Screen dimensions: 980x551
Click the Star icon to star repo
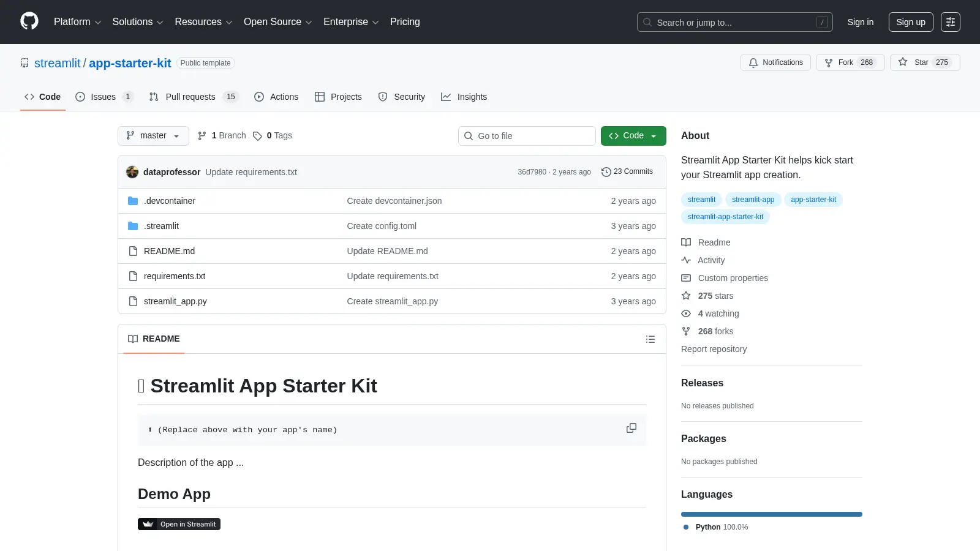pyautogui.click(x=903, y=62)
